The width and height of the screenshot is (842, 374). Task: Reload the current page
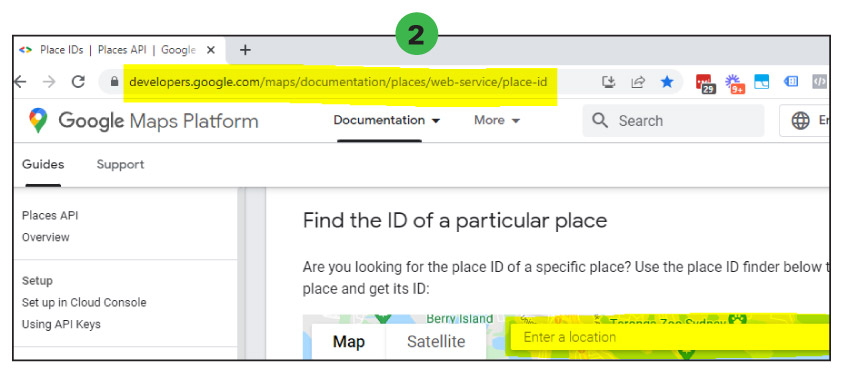(x=78, y=82)
